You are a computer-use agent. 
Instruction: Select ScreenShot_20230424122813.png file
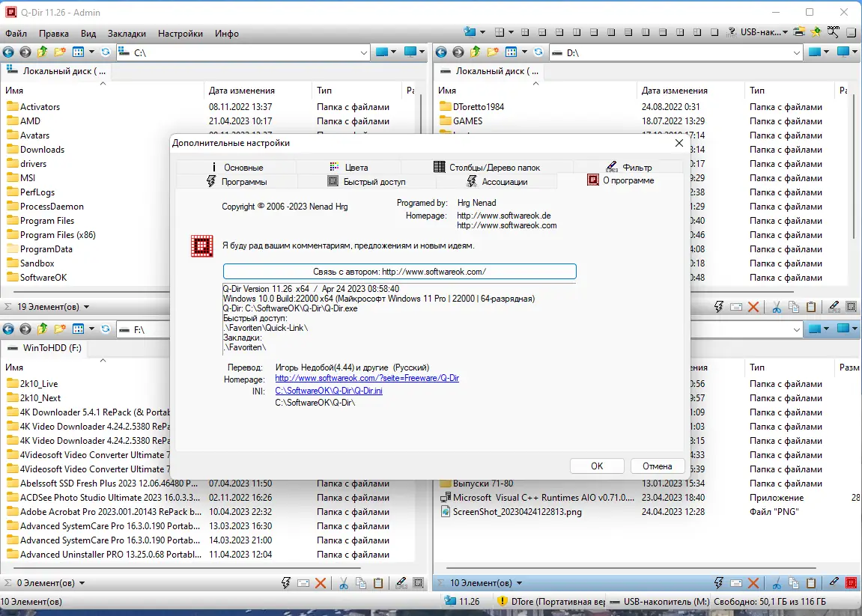click(517, 512)
